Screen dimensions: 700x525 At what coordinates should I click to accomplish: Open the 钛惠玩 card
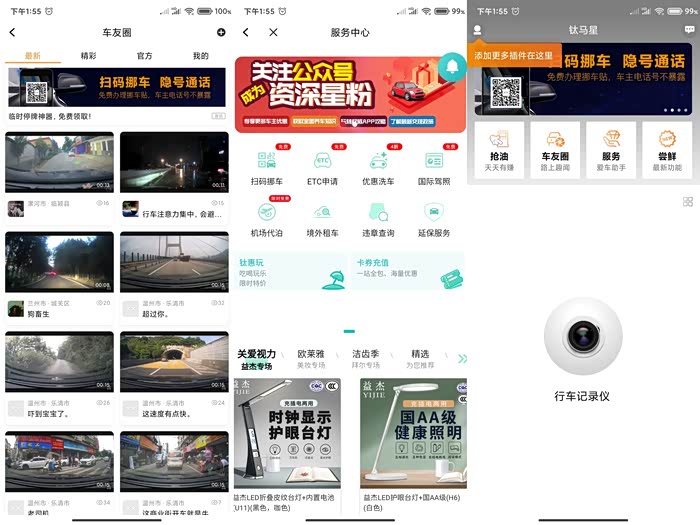[x=291, y=272]
